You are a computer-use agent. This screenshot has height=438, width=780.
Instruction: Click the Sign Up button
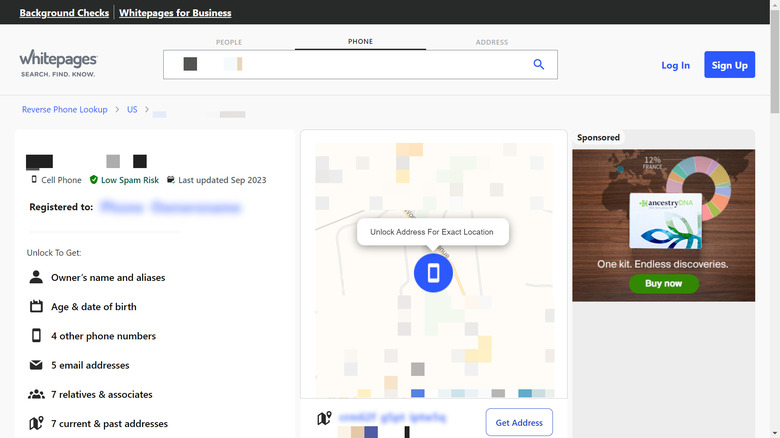click(729, 65)
